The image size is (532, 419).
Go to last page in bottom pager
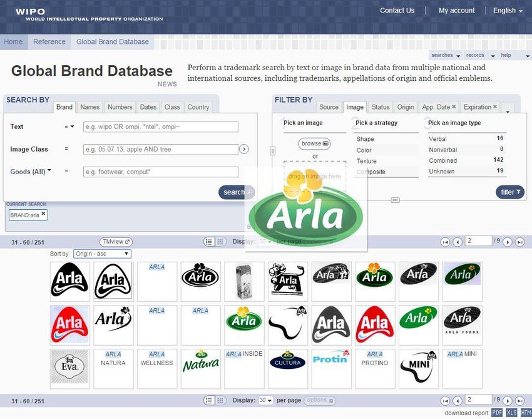click(519, 401)
